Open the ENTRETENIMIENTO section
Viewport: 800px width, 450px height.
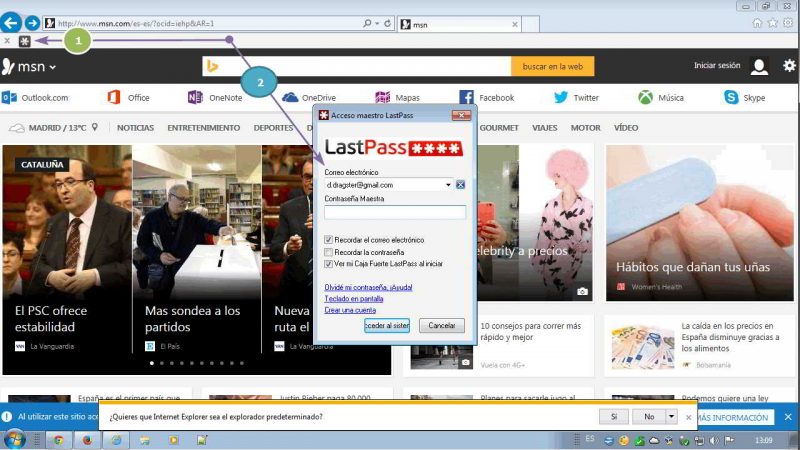(x=204, y=128)
